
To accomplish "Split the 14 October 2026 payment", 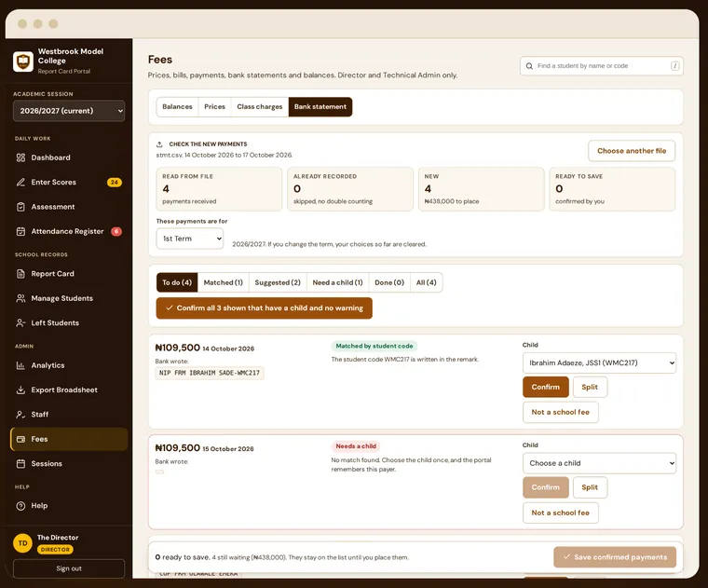I will coord(590,387).
